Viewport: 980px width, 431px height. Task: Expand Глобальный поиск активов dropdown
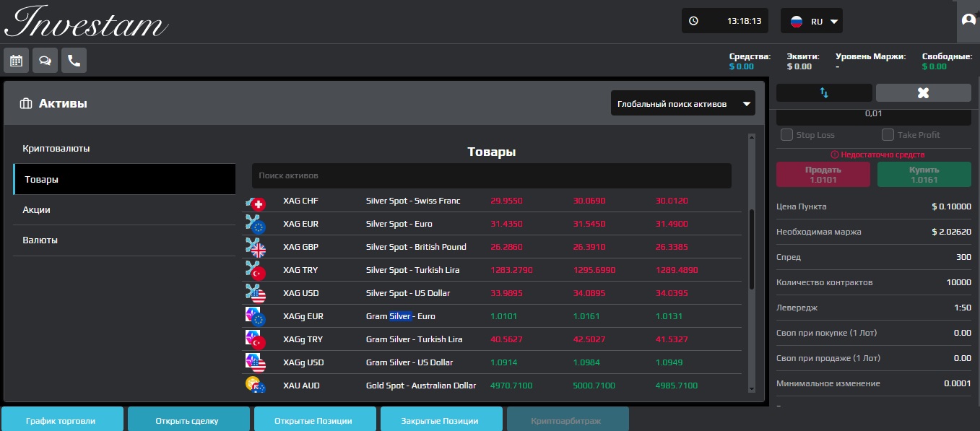pyautogui.click(x=682, y=103)
